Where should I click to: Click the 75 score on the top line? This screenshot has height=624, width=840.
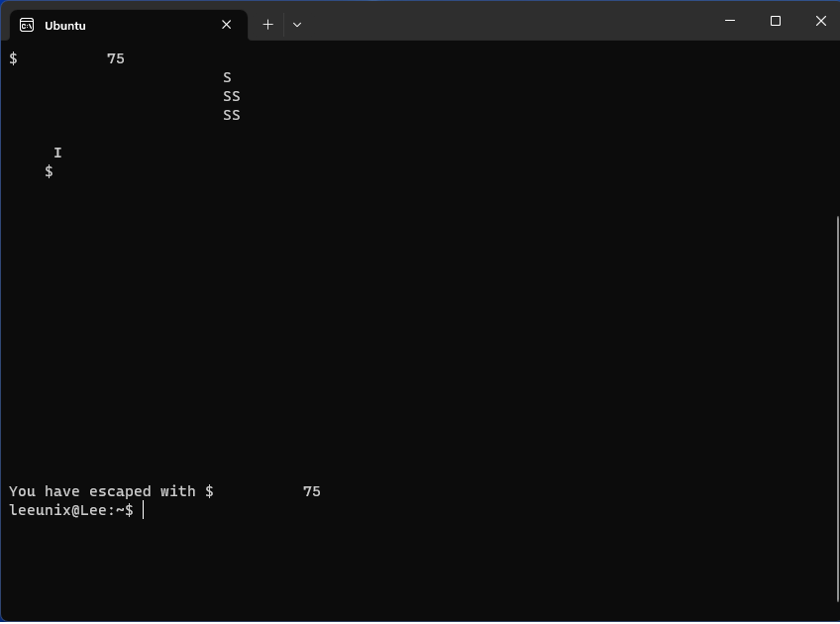click(116, 58)
